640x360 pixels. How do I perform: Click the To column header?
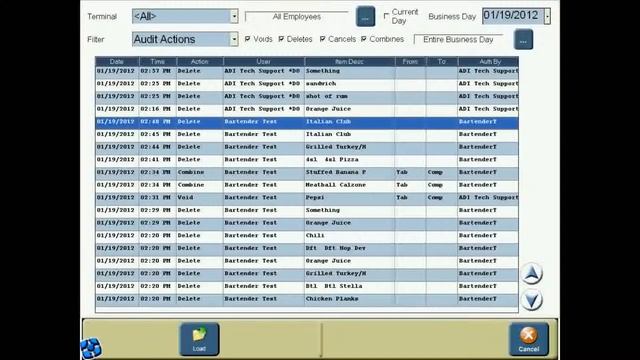[442, 61]
